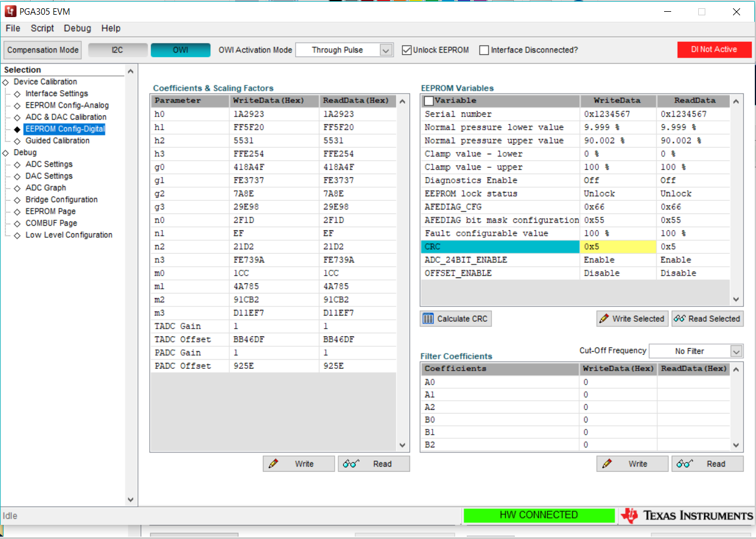Screen dimensions: 756x539
Task: Select EEPROM Config-Analog in tree
Action: (67, 105)
